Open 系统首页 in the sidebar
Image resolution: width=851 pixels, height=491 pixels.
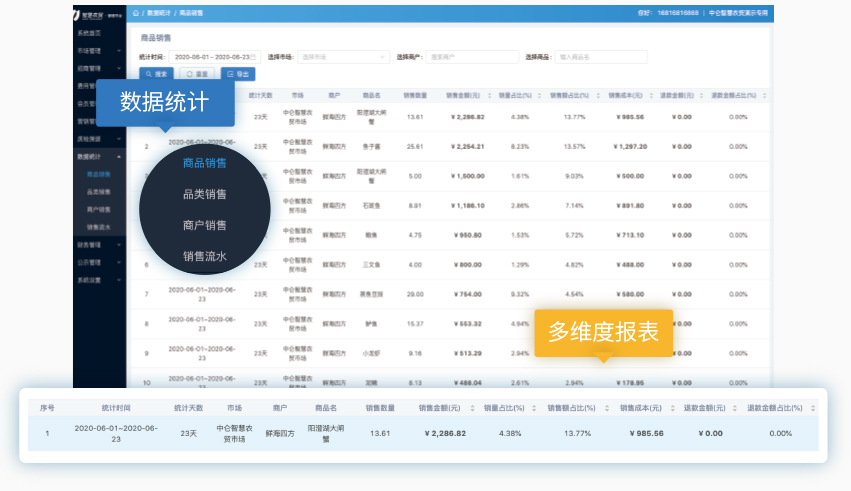pyautogui.click(x=90, y=33)
